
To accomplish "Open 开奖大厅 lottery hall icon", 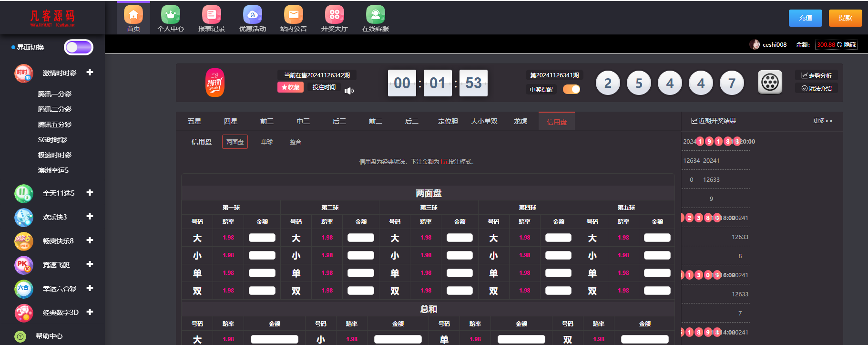I will pyautogui.click(x=335, y=15).
